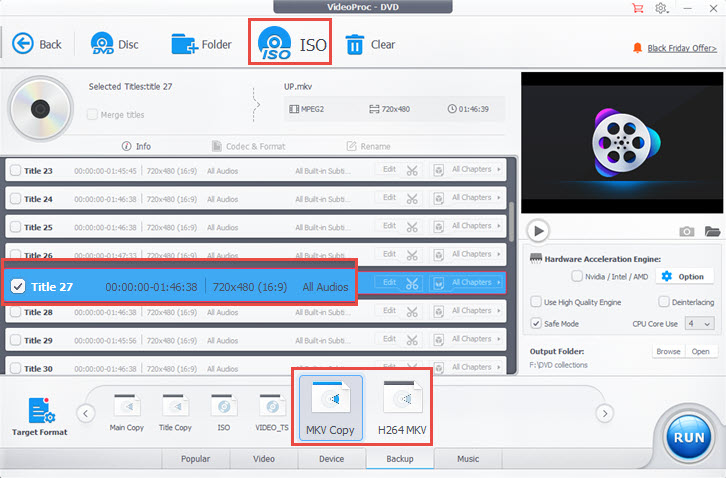Click the Rename option
The width and height of the screenshot is (726, 478).
coord(369,146)
